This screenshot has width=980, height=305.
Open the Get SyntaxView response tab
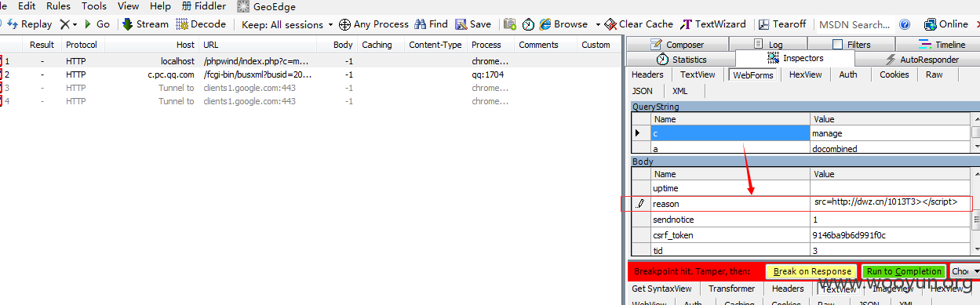tap(662, 289)
